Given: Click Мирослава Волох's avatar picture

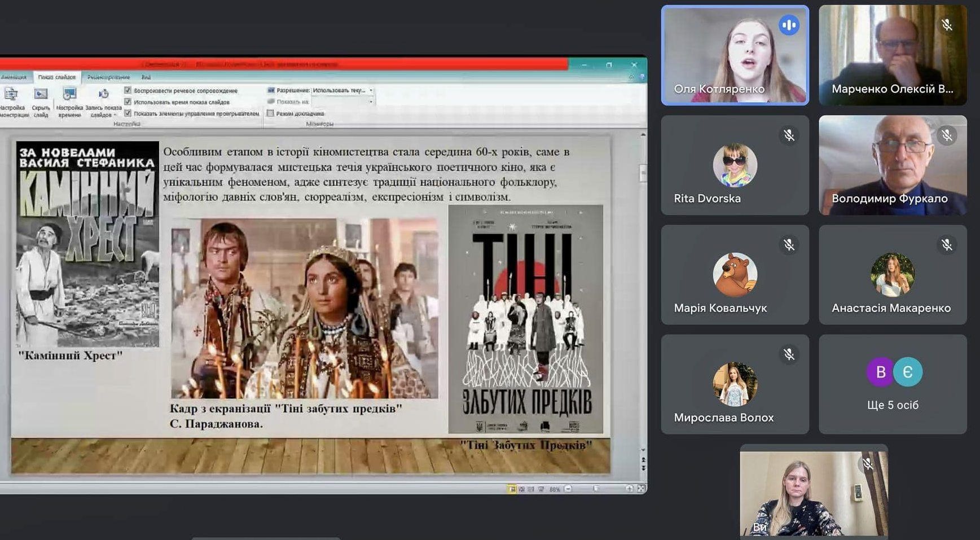Looking at the screenshot, I should coord(735,384).
